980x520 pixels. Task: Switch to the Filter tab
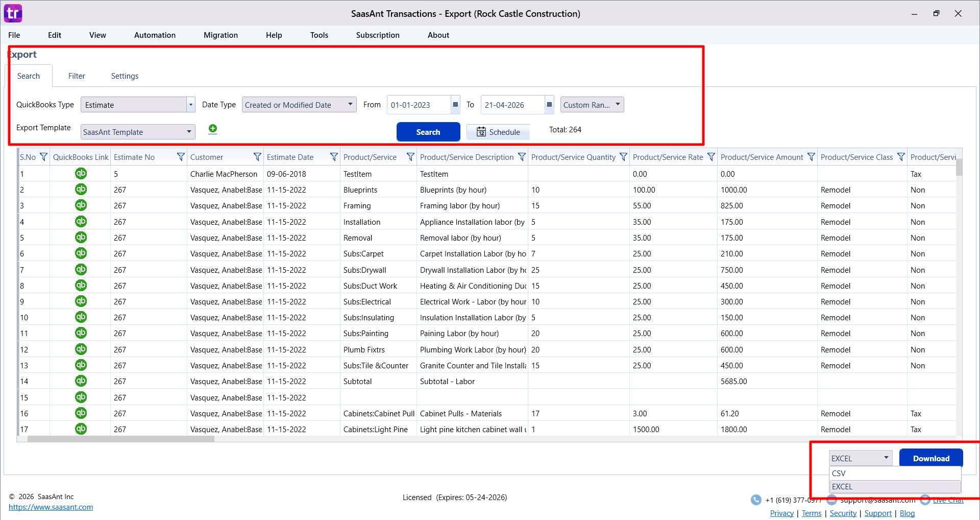(x=77, y=76)
